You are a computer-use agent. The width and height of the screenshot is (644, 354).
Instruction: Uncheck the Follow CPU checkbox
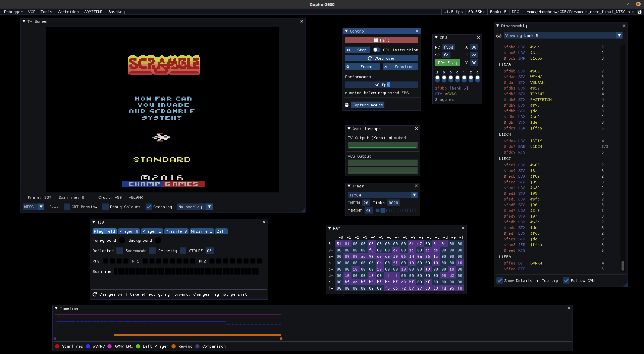566,281
